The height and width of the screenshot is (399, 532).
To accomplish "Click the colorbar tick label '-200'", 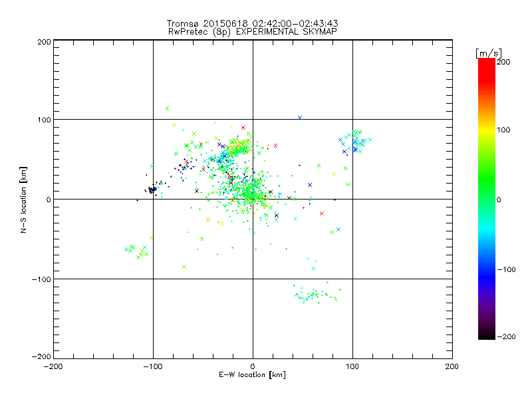I will point(506,336).
